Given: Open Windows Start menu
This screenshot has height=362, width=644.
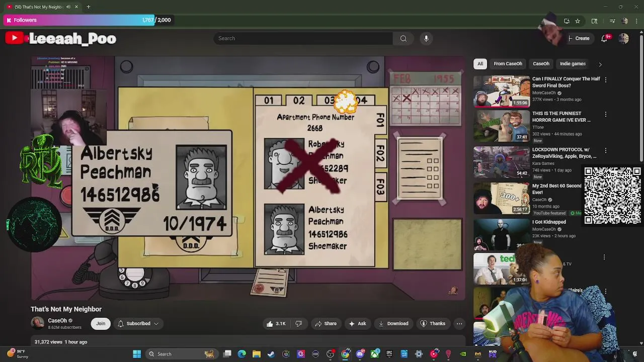Looking at the screenshot, I should pos(137,354).
